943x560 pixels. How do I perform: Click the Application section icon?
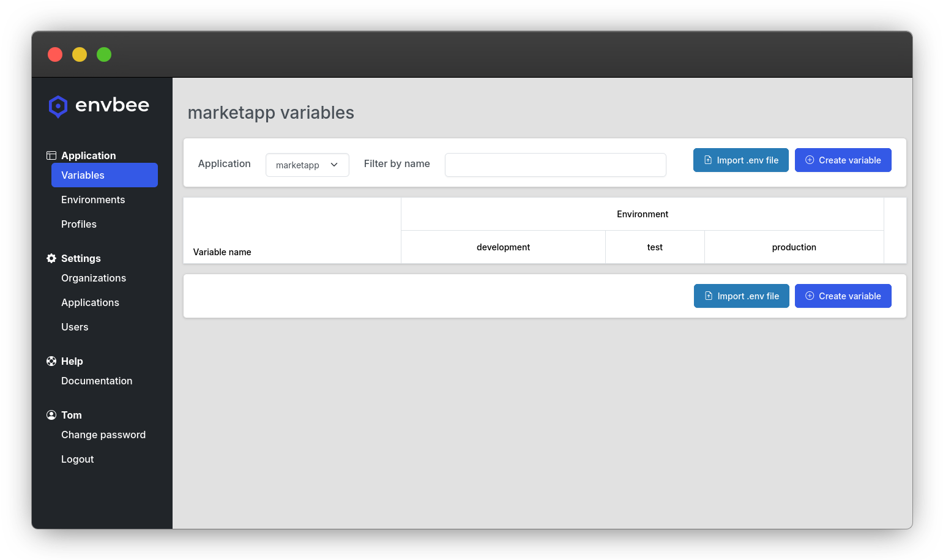(51, 155)
